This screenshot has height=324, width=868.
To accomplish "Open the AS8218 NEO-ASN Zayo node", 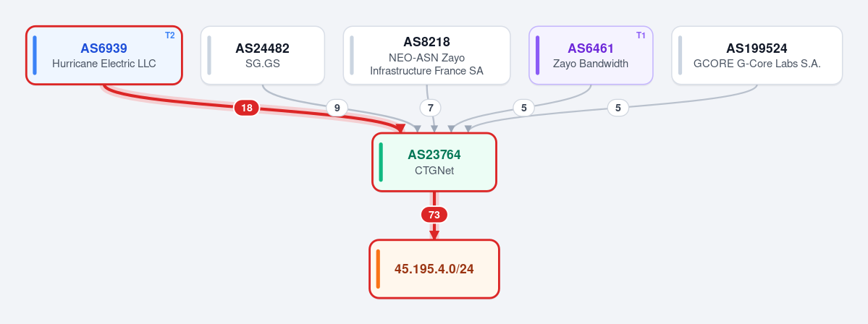I will click(x=427, y=55).
